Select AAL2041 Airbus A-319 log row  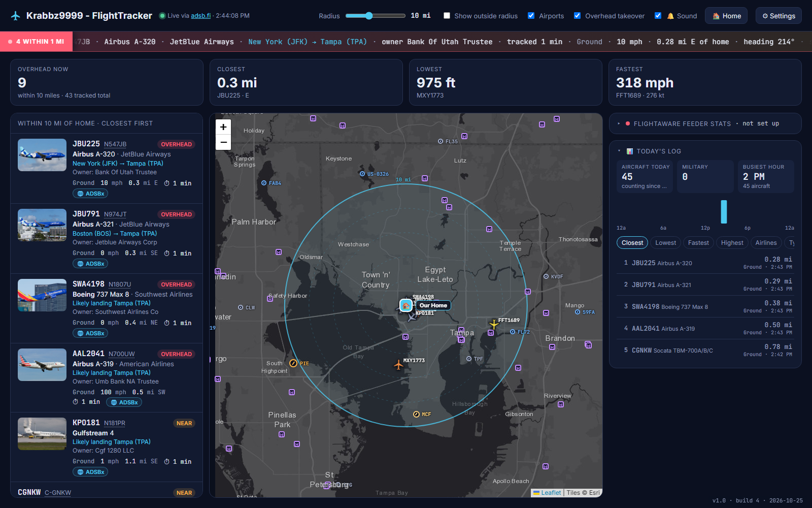705,329
